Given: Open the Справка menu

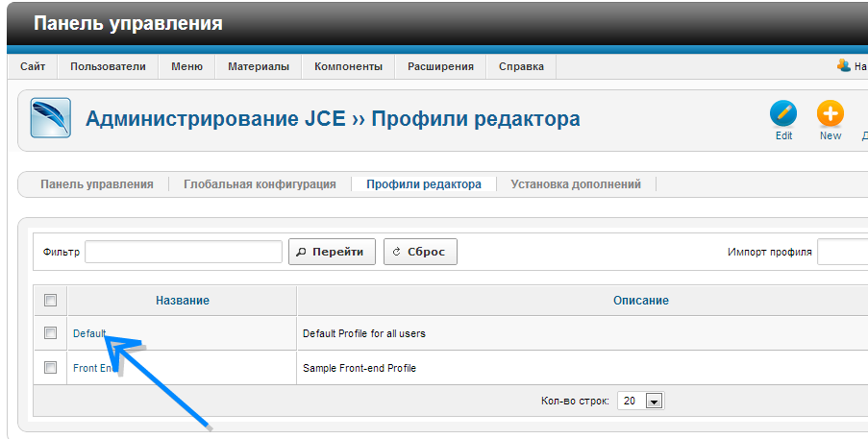Looking at the screenshot, I should click(x=521, y=66).
